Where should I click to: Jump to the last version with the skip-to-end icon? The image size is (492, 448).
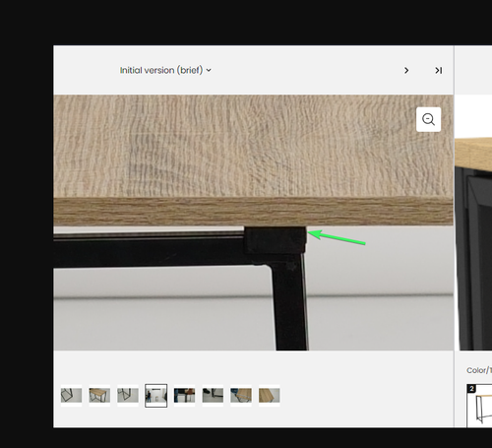[439, 70]
